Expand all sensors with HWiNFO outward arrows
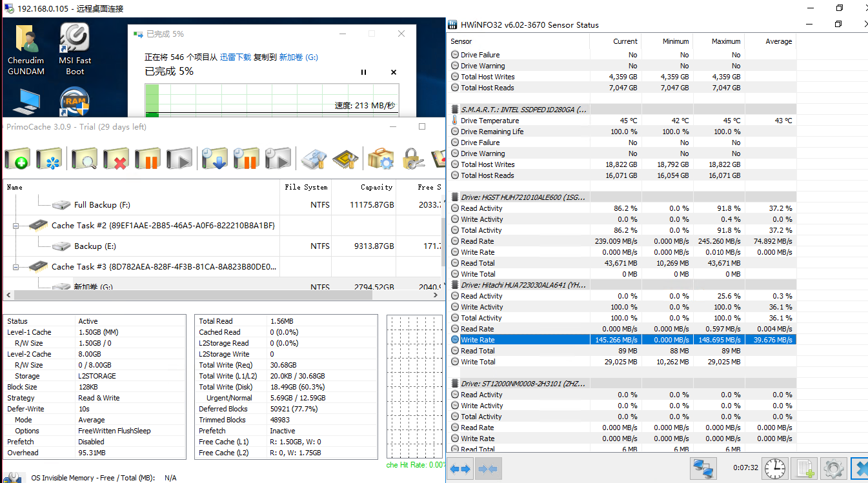The width and height of the screenshot is (868, 483). (x=460, y=469)
